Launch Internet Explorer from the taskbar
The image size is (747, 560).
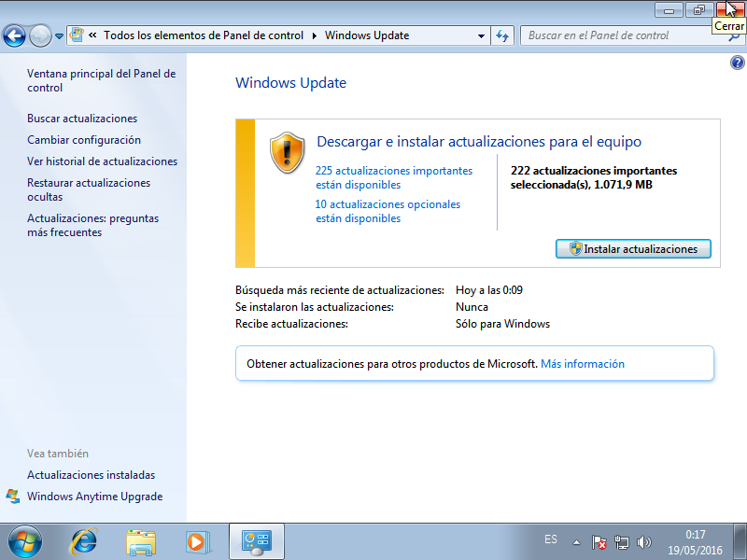click(84, 541)
